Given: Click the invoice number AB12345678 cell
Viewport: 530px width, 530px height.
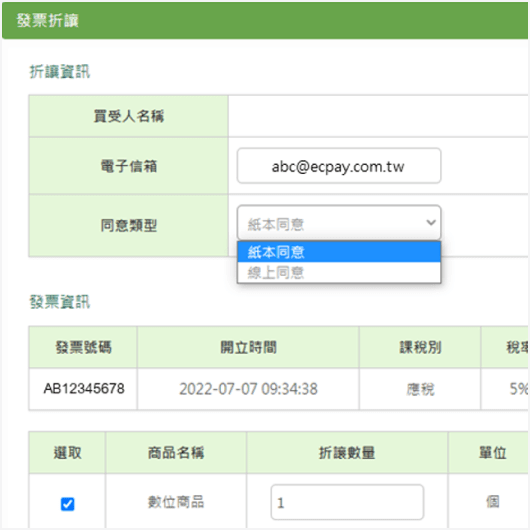Looking at the screenshot, I should pos(83,389).
